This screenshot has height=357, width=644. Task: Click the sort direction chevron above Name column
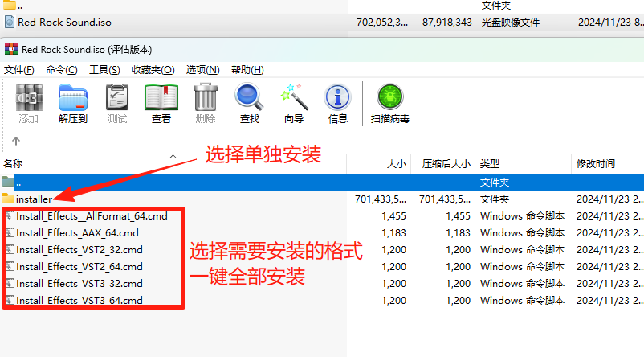click(x=173, y=156)
